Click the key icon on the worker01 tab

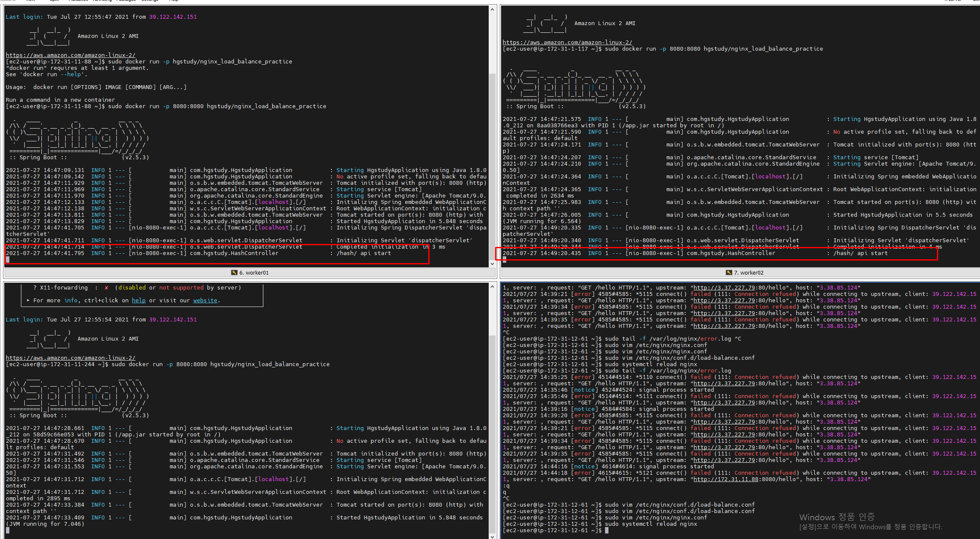pos(234,272)
